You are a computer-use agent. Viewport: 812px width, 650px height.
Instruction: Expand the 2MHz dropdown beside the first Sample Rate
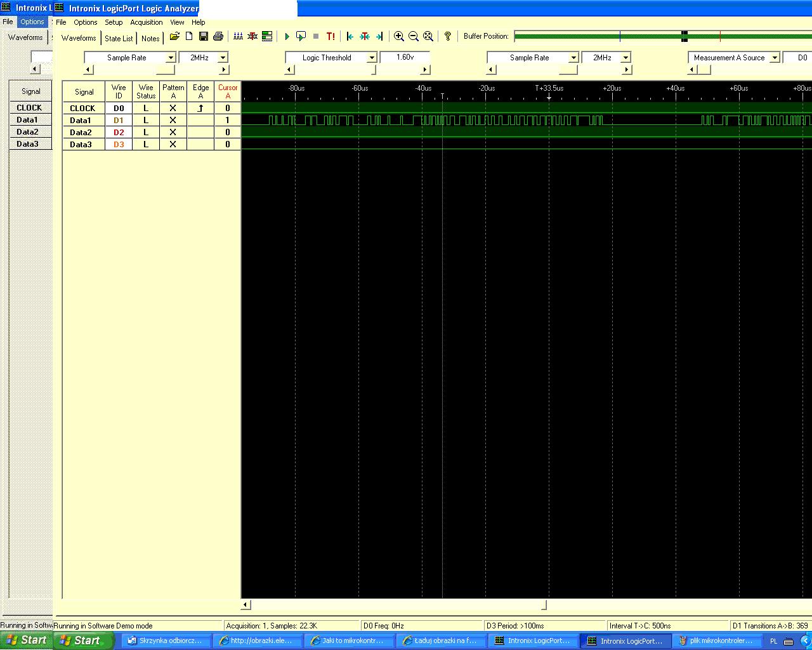click(223, 58)
